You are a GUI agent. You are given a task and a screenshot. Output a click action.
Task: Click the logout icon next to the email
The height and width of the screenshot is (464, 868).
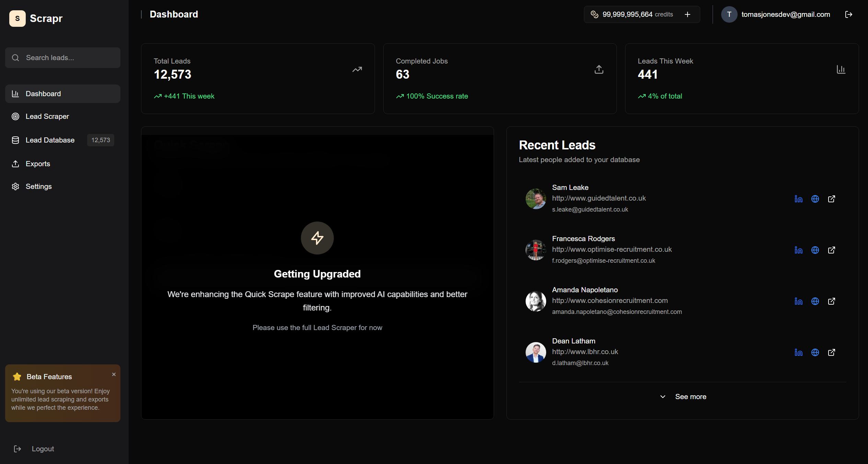pyautogui.click(x=849, y=14)
